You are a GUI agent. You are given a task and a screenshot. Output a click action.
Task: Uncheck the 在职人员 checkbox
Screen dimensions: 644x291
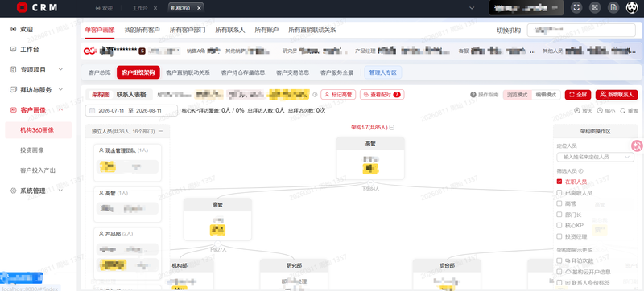(559, 182)
